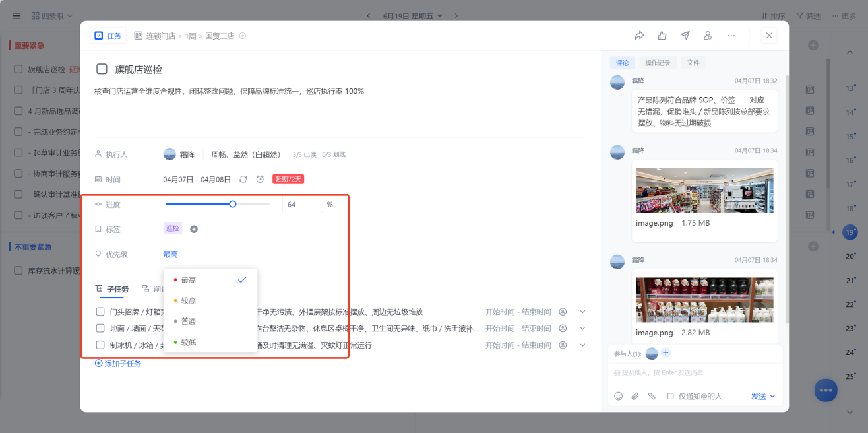Click calendar strip down chevron in background
The image size is (868, 433).
[850, 411]
